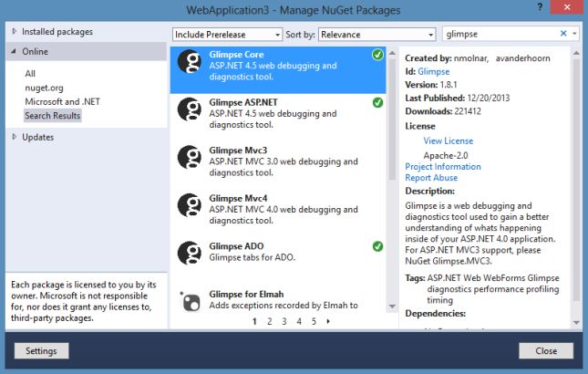Open the search box history dropdown arrow
The image size is (588, 374).
[x=574, y=34]
